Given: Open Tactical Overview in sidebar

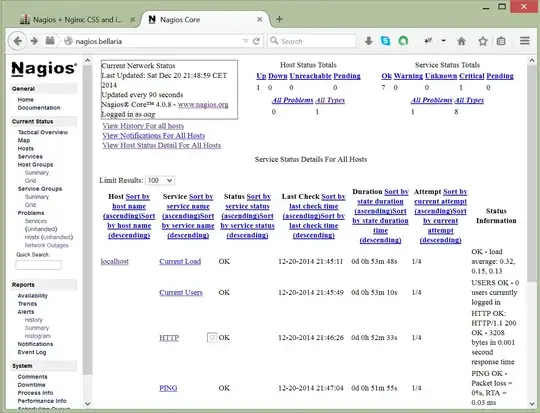Looking at the screenshot, I should click(x=43, y=132).
